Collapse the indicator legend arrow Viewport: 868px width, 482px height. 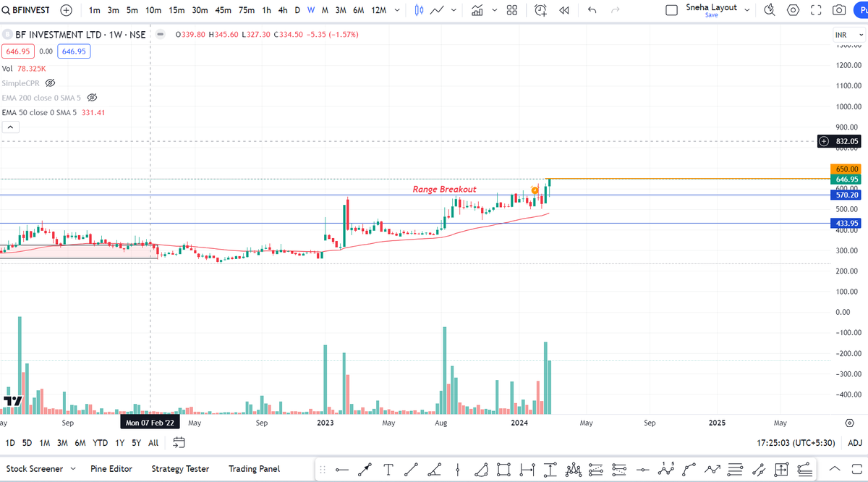click(10, 127)
